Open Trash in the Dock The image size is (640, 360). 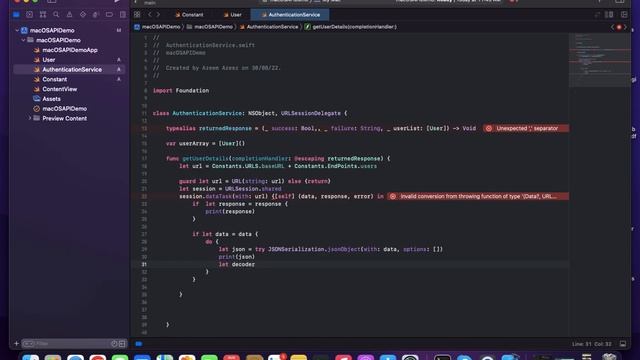[609, 357]
